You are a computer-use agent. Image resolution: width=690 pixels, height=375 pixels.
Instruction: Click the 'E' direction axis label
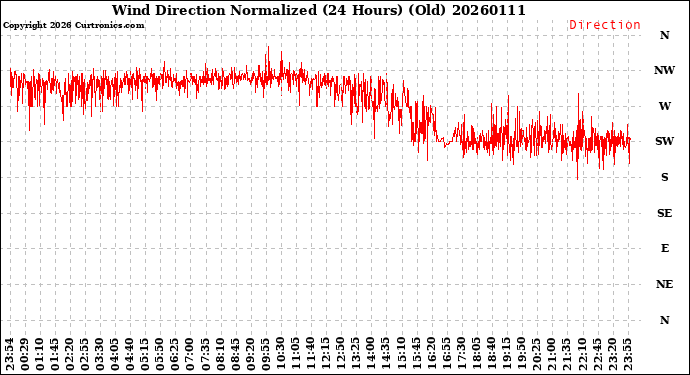[x=664, y=248]
